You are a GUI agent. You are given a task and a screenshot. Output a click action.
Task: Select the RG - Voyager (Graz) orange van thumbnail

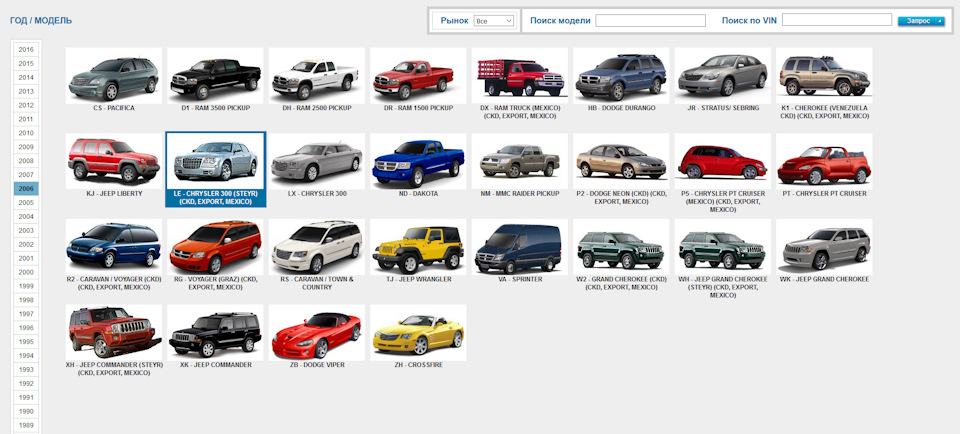(x=215, y=247)
